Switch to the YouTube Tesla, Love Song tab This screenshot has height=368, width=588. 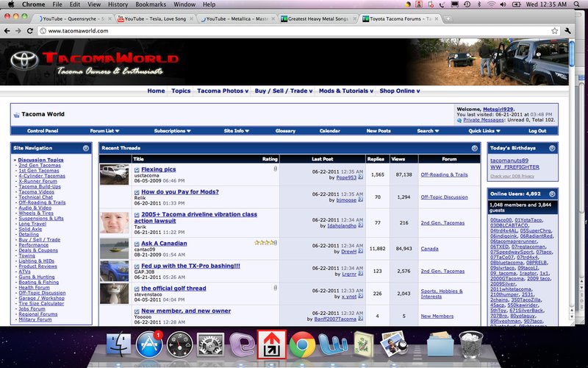coord(155,19)
